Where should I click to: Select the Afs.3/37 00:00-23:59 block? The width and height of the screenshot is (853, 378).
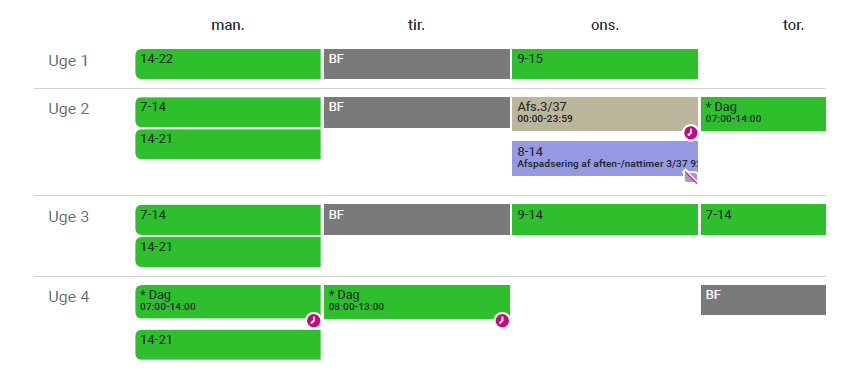click(x=605, y=114)
